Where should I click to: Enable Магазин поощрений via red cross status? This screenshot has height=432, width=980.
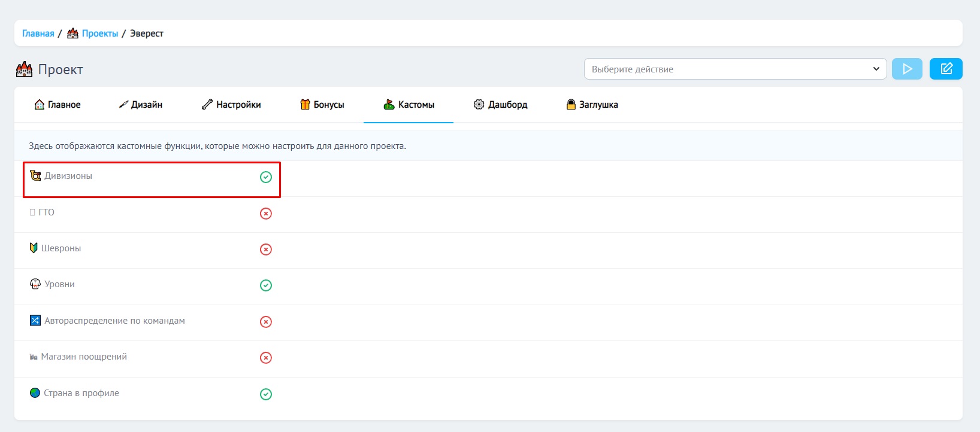(266, 358)
